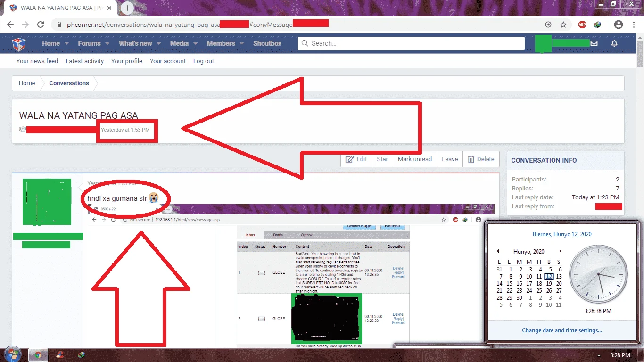Reload the current page
The height and width of the screenshot is (362, 644).
point(41,25)
